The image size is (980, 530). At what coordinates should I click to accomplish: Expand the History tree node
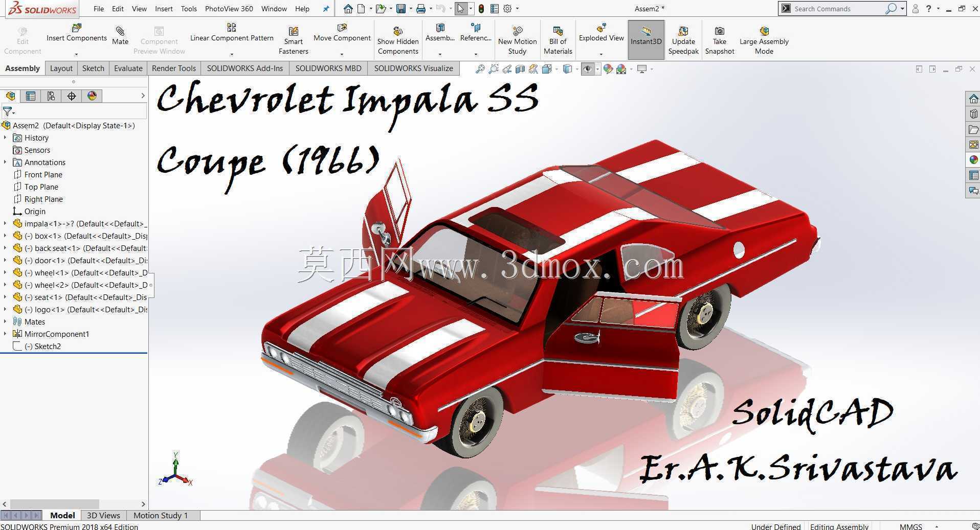click(x=5, y=138)
